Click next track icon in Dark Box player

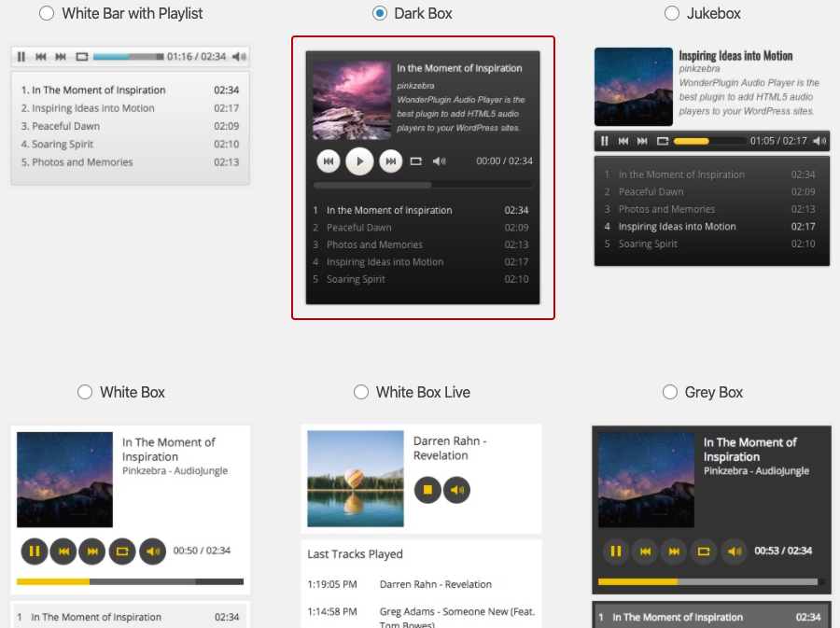click(x=390, y=161)
